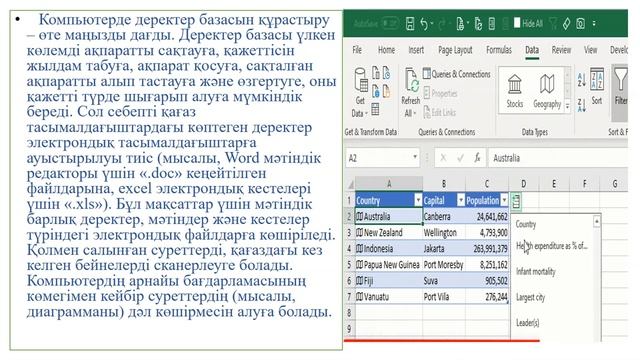Sort Z to A descending
Screen dimensions: 640x360
click(x=582, y=105)
